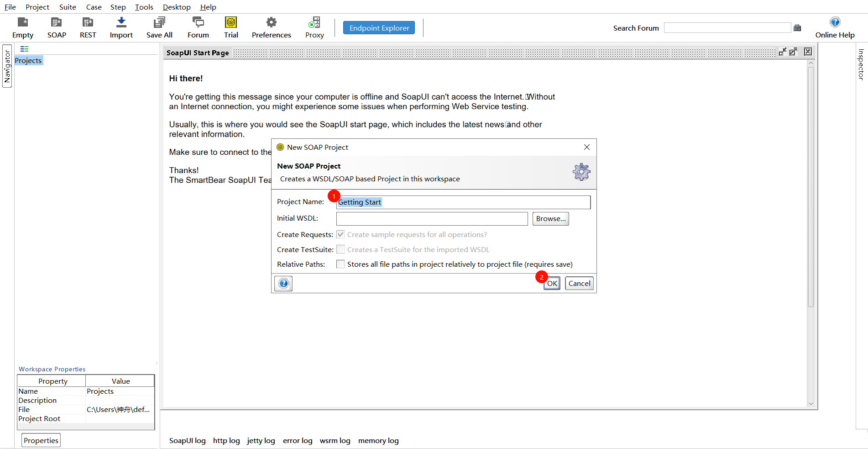The width and height of the screenshot is (868, 449).
Task: Click the forum search binoculars icon
Action: [797, 28]
